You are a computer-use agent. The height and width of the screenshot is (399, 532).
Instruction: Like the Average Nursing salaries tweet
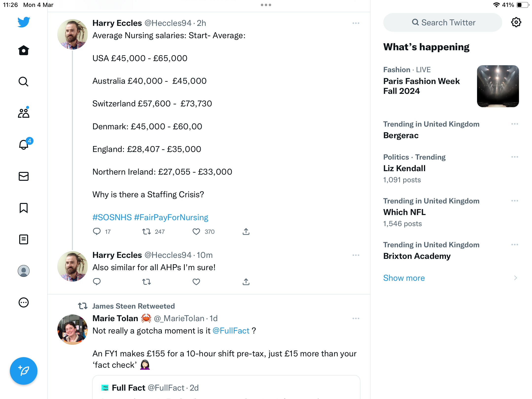196,232
